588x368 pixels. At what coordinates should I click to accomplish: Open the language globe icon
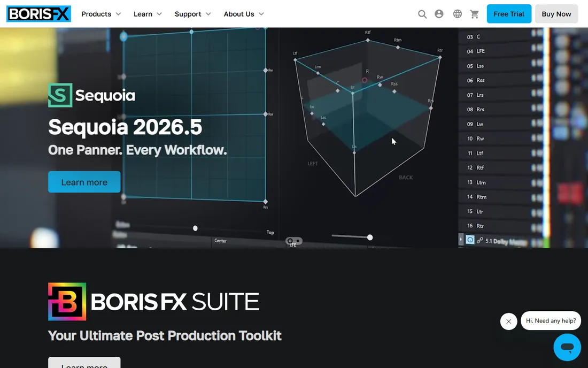(x=457, y=14)
